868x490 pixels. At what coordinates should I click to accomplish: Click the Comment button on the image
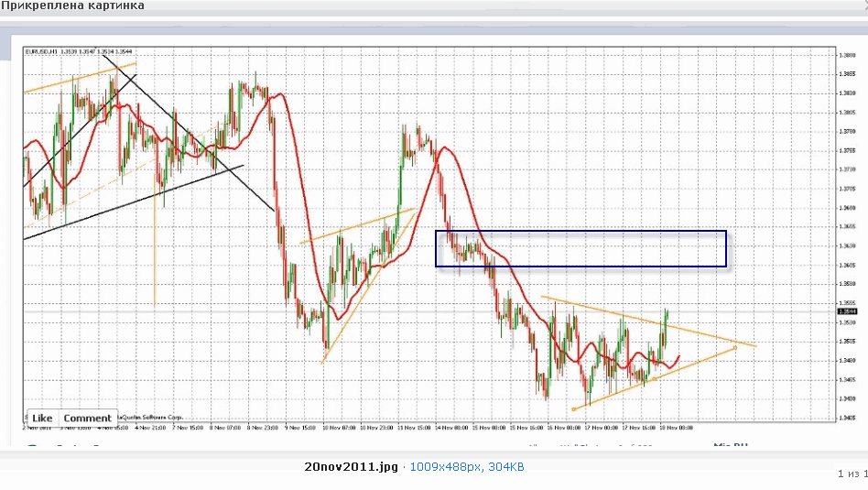point(87,418)
